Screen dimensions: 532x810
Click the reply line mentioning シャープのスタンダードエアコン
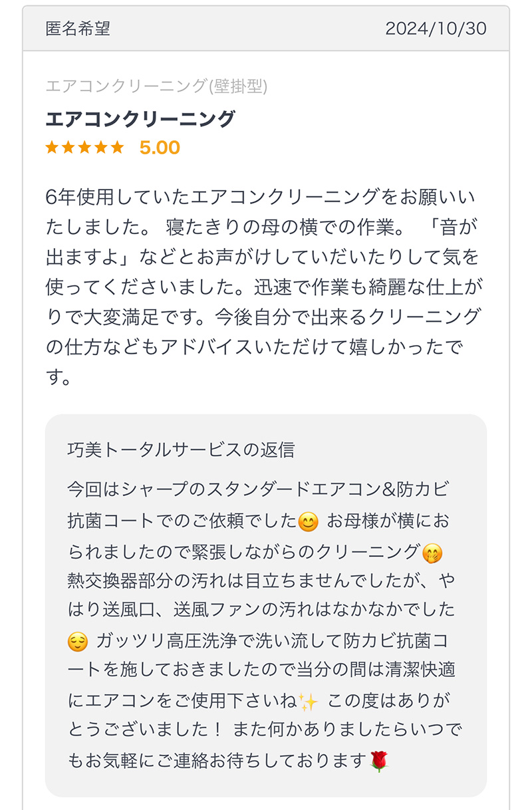click(x=259, y=490)
